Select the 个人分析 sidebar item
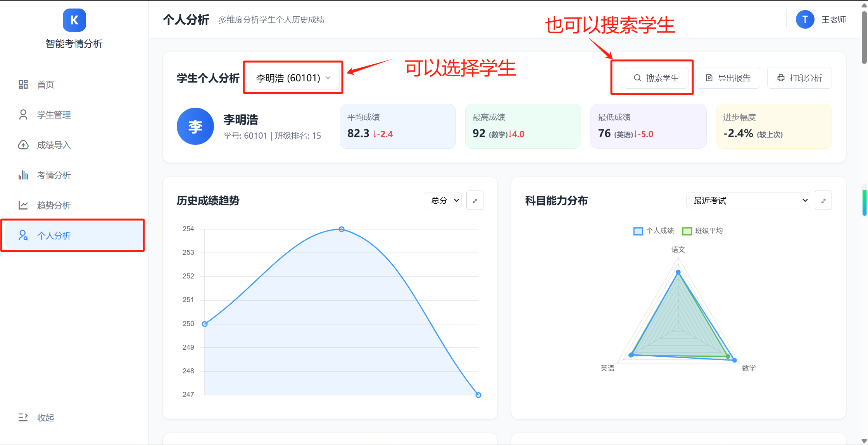This screenshot has height=445, width=868. coord(54,235)
